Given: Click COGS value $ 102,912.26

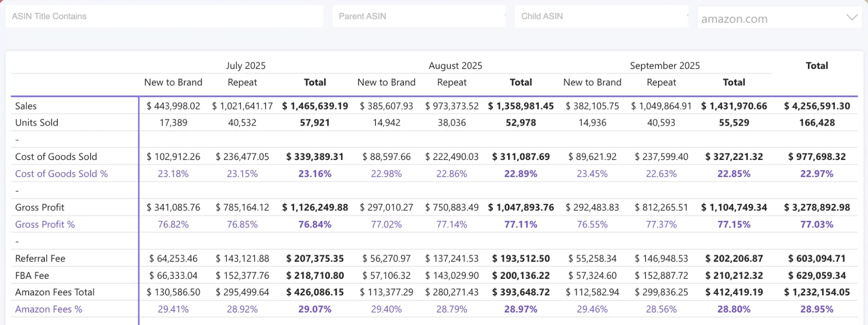Looking at the screenshot, I should (173, 157).
